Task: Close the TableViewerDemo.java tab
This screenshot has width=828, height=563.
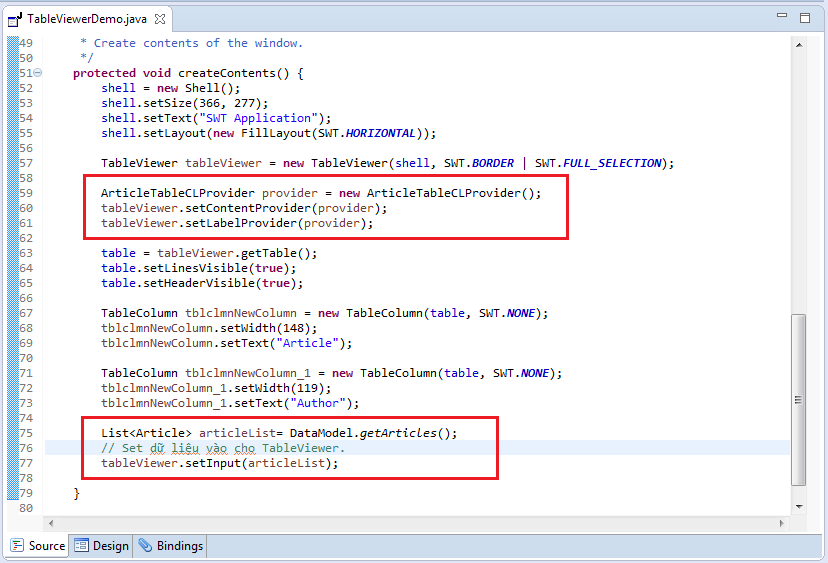Action: 160,19
